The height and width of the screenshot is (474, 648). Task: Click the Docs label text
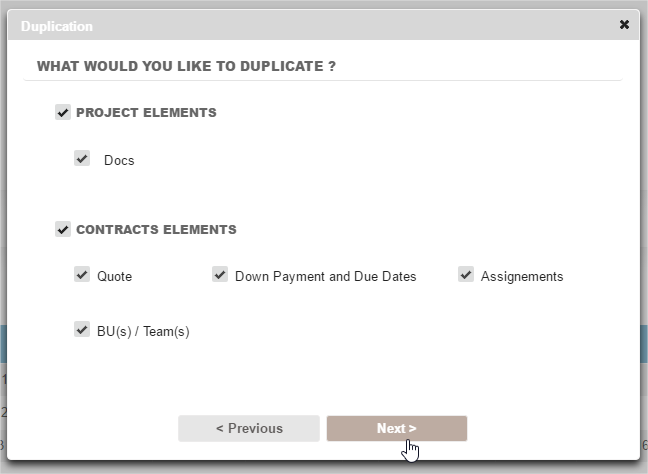(x=119, y=160)
